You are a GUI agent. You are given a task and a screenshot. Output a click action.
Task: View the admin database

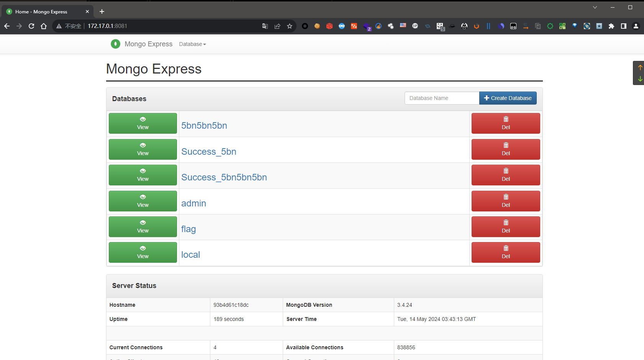143,201
